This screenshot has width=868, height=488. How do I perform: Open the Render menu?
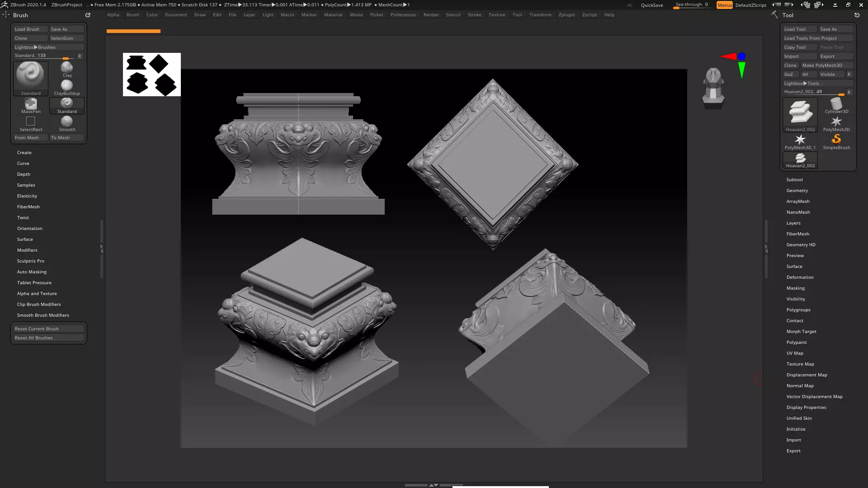pyautogui.click(x=431, y=15)
